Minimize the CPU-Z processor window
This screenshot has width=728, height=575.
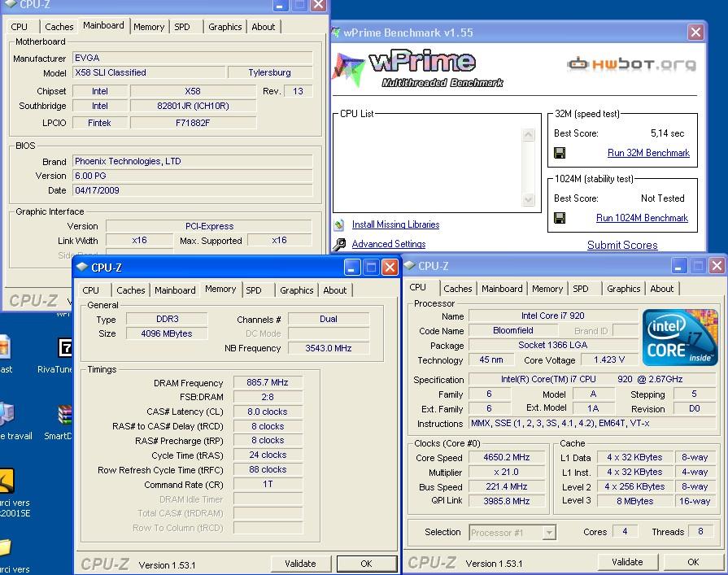pyautogui.click(x=678, y=266)
